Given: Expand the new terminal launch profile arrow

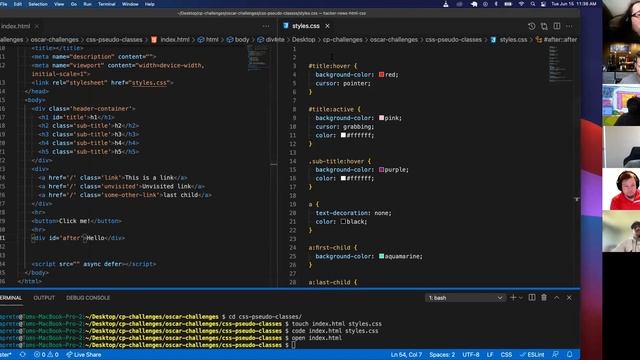Looking at the screenshot, I should point(521,298).
